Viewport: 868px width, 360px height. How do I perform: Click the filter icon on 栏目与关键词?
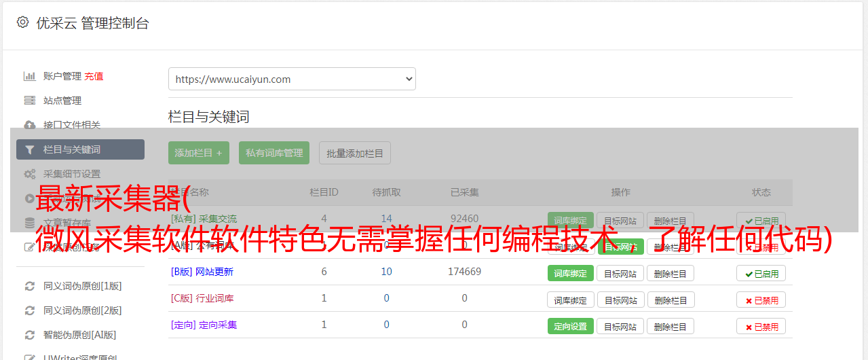tap(29, 149)
